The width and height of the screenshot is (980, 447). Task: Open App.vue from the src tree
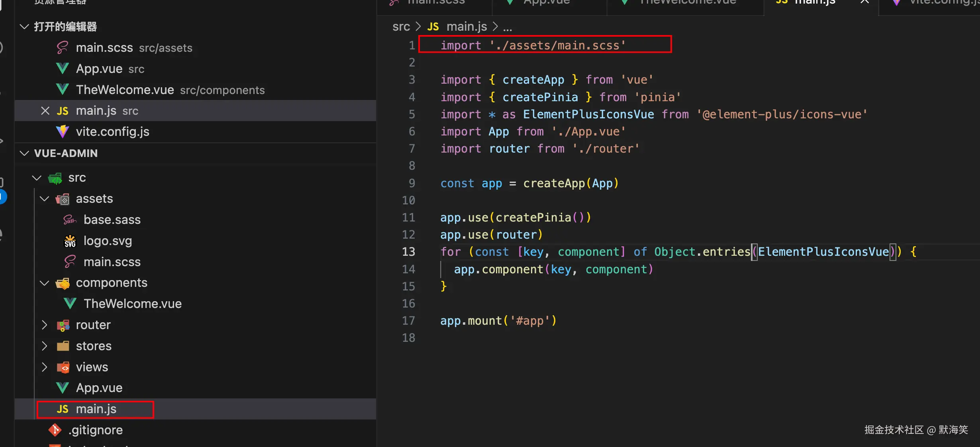[x=99, y=388]
